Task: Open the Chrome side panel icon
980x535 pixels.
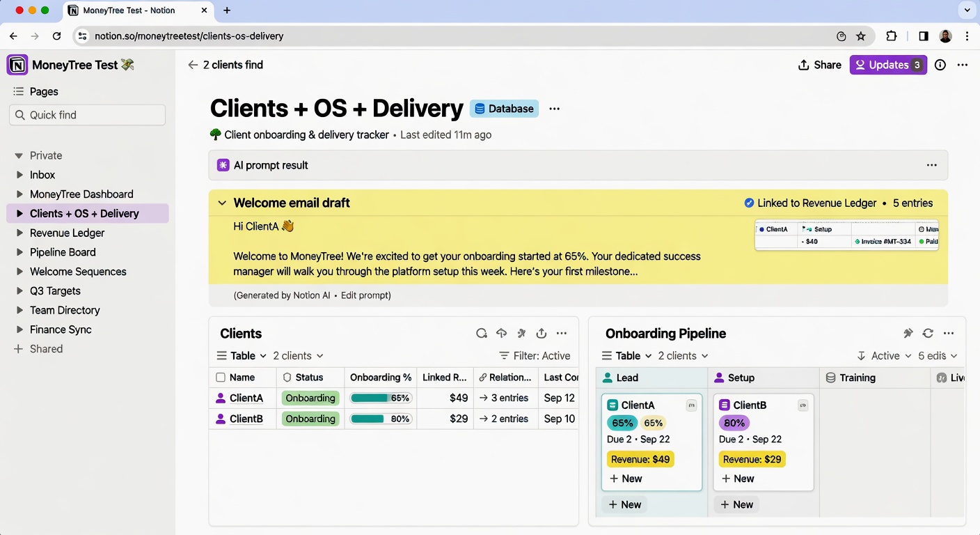Action: (x=923, y=36)
